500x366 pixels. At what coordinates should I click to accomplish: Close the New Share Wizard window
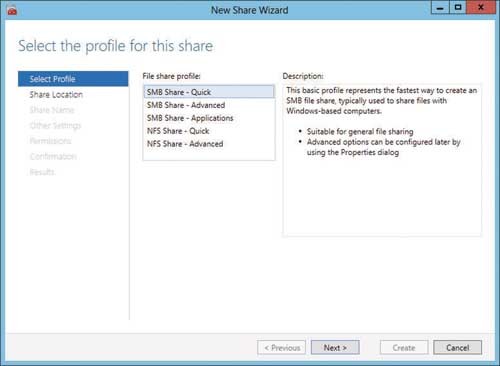[481, 7]
